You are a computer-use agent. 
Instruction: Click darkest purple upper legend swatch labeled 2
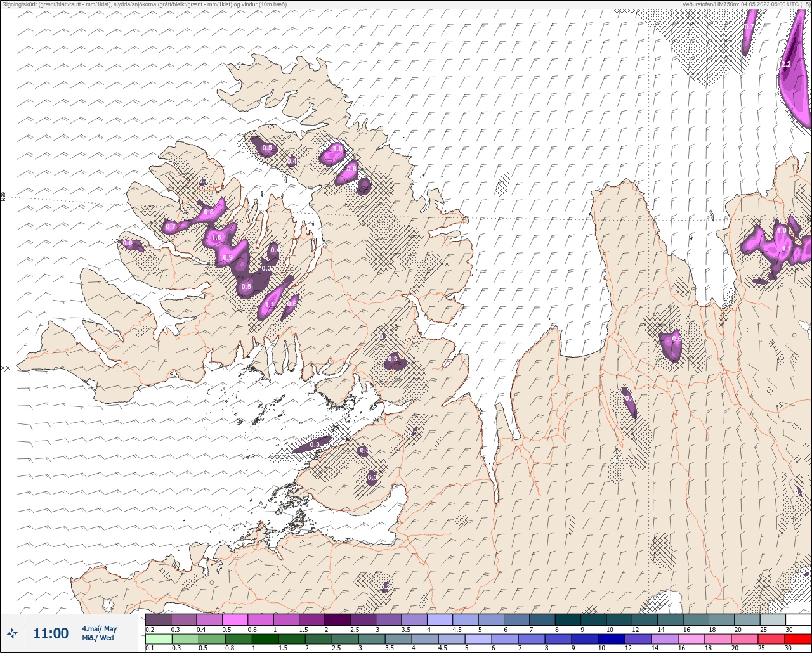click(x=337, y=619)
